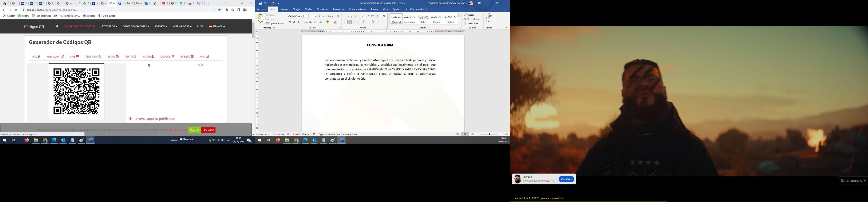Stop loading the page in Chrome
This screenshot has width=868, height=202.
tap(16, 10)
